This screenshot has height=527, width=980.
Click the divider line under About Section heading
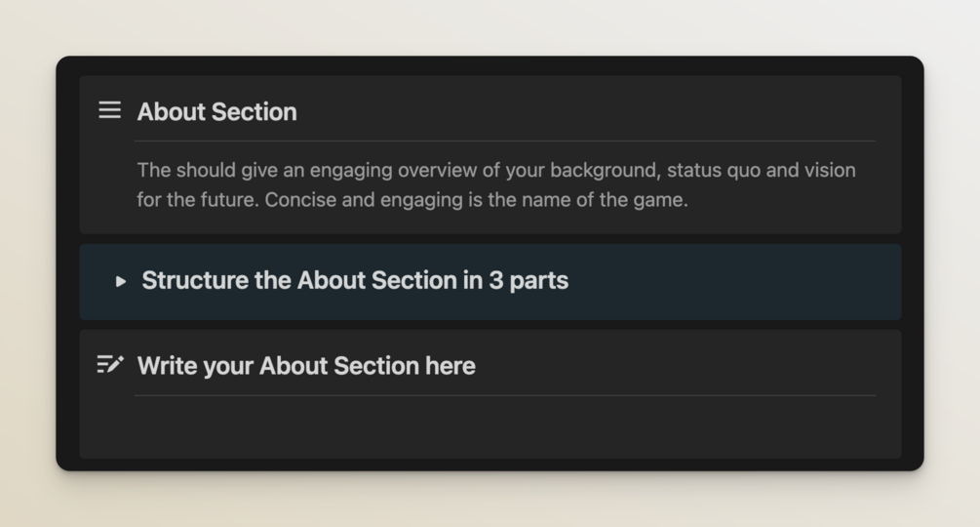point(505,142)
